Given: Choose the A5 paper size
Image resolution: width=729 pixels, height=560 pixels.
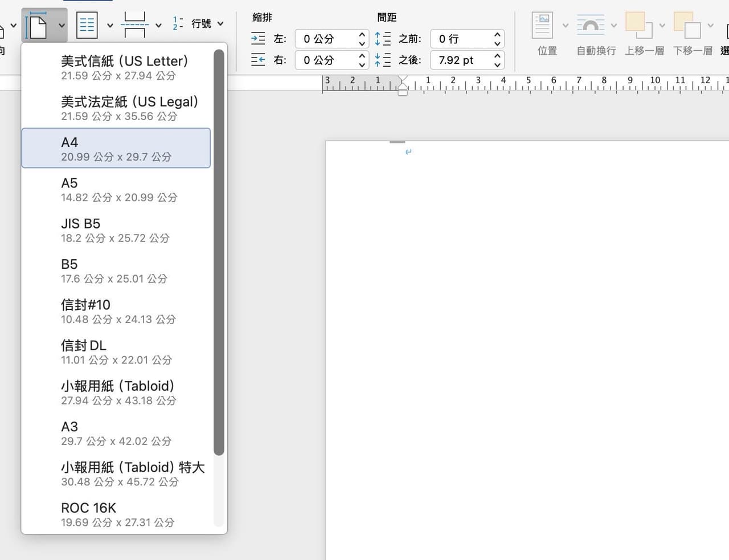Looking at the screenshot, I should (x=116, y=189).
